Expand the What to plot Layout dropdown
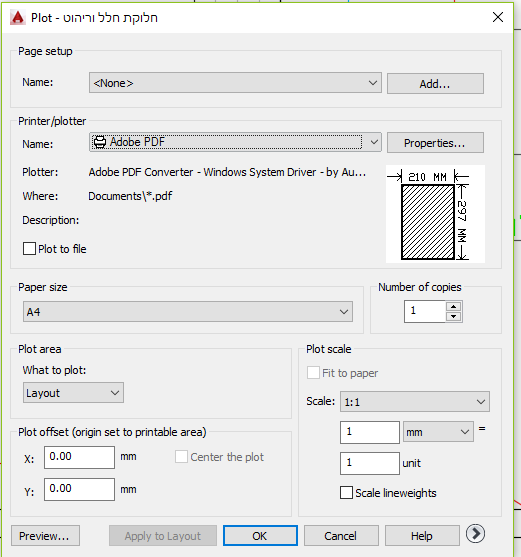Viewport: 521px width, 557px height. [x=73, y=393]
